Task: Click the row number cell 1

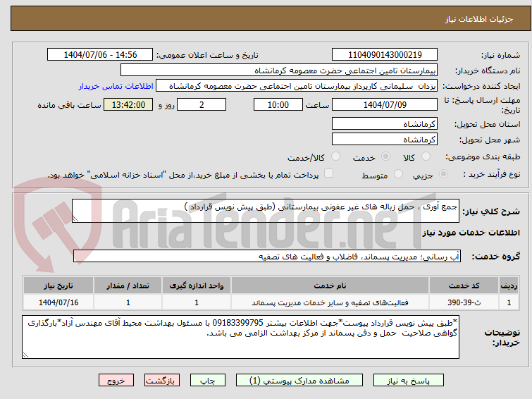Action: [509, 302]
